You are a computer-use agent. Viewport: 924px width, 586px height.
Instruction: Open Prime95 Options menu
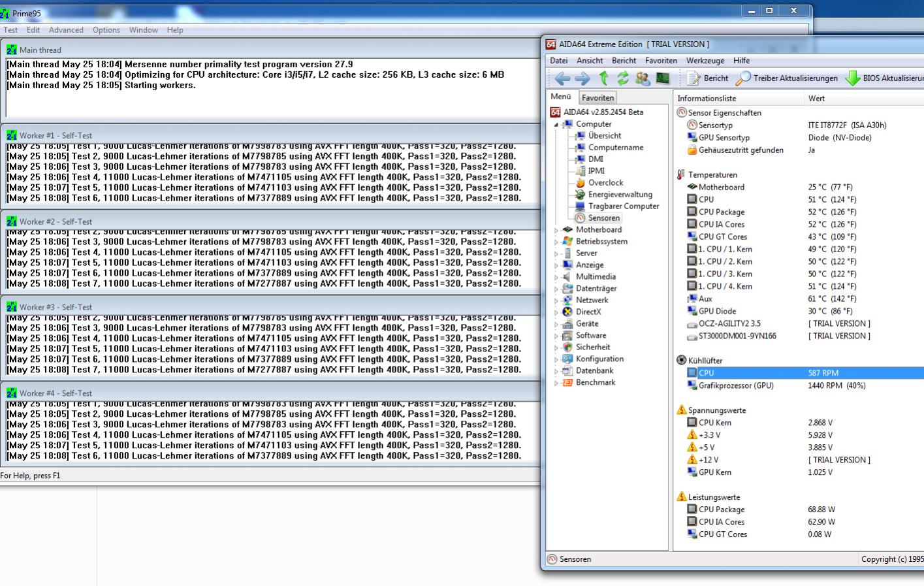[x=106, y=30]
